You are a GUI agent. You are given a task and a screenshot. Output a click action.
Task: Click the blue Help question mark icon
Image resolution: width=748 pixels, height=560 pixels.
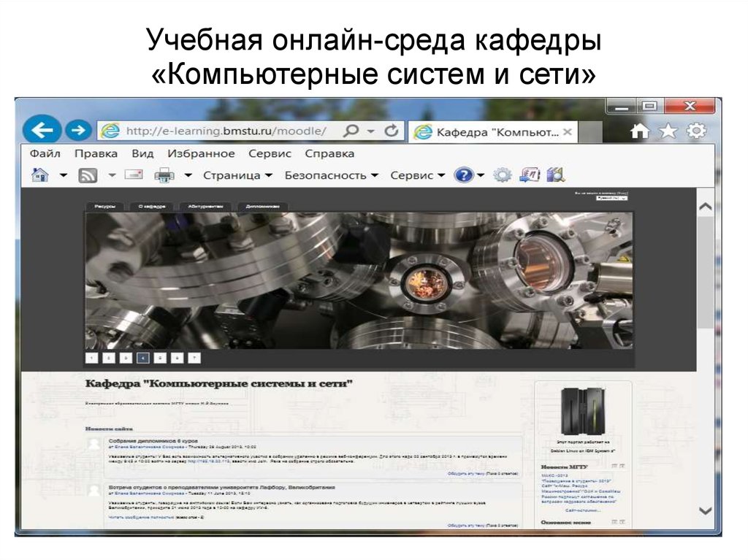(462, 175)
